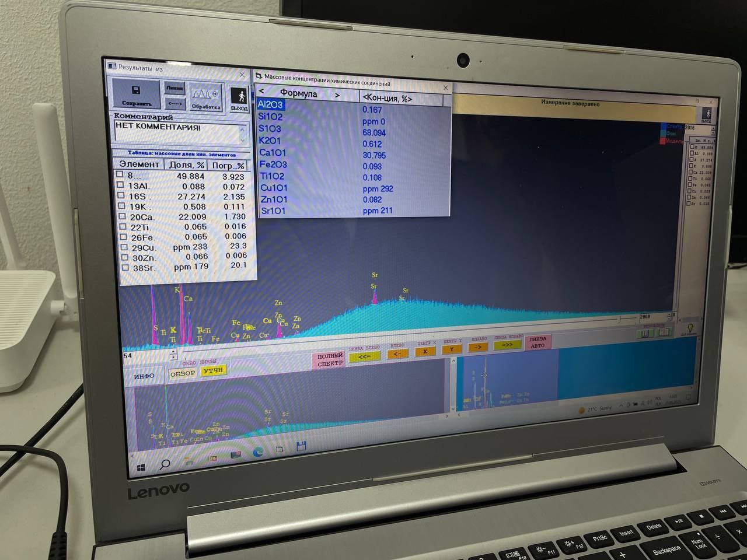The height and width of the screenshot is (560, 747).
Task: Open the Обработка spectrum processing tool
Action: (205, 97)
